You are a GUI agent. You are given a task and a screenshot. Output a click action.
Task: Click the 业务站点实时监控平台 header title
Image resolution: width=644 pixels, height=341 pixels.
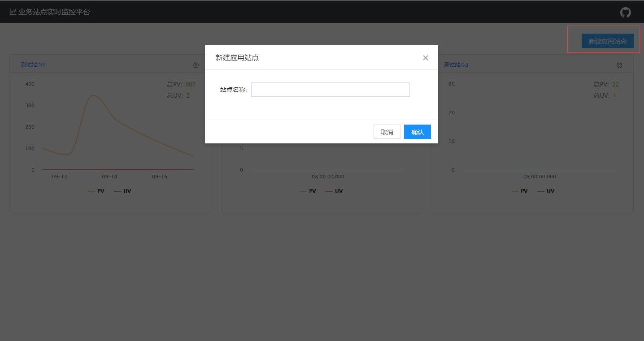pos(54,12)
